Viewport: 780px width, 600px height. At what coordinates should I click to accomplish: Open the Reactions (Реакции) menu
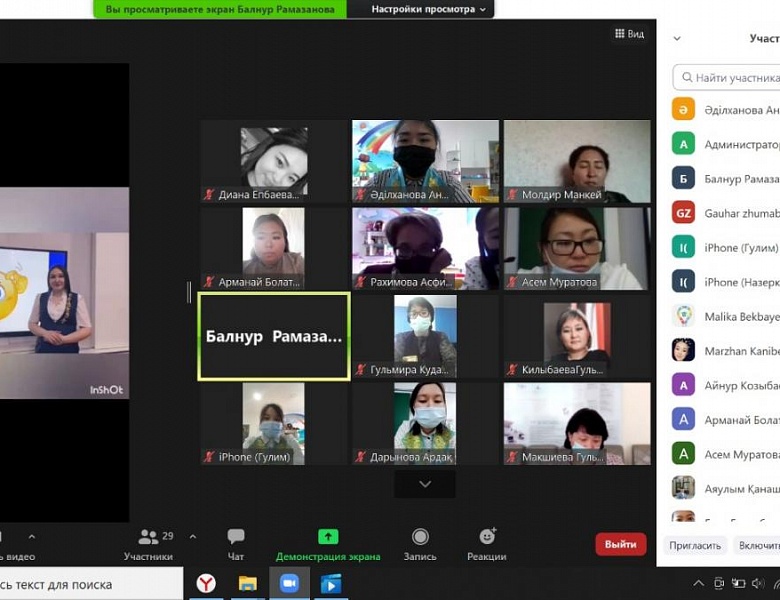point(487,538)
